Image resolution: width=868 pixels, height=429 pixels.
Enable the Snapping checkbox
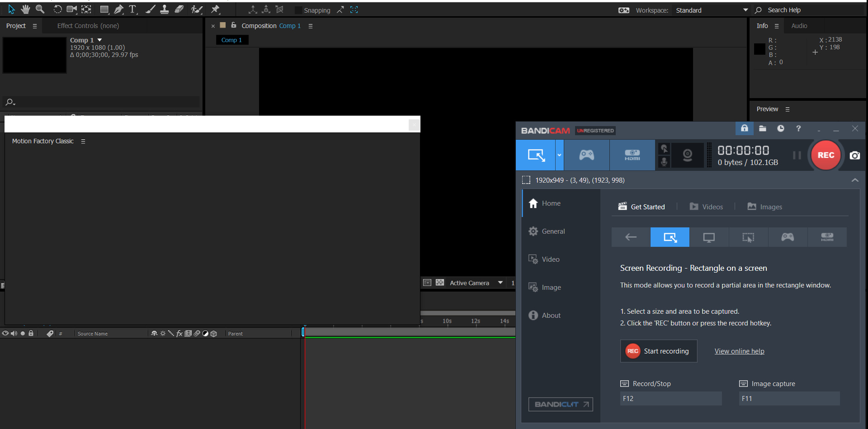click(298, 10)
